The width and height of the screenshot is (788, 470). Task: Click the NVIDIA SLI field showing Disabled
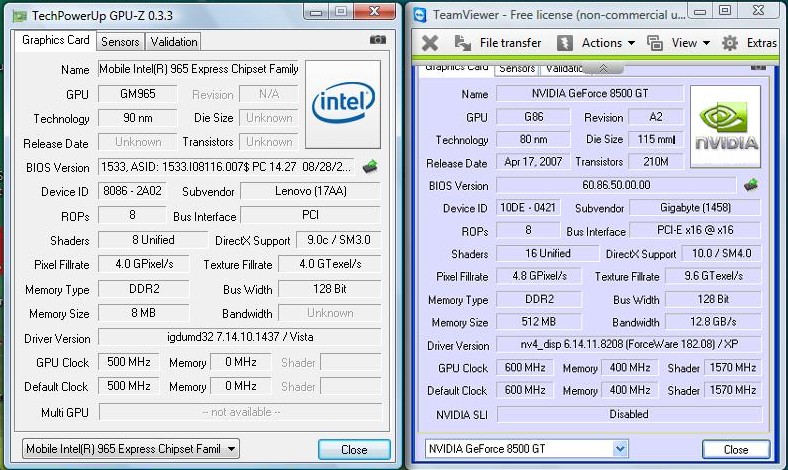(629, 414)
